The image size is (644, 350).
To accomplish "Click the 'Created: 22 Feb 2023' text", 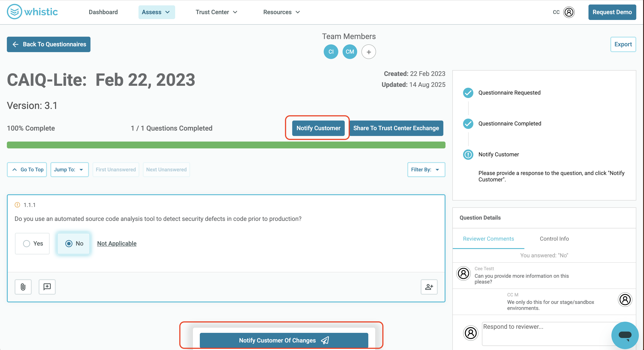I will [414, 74].
